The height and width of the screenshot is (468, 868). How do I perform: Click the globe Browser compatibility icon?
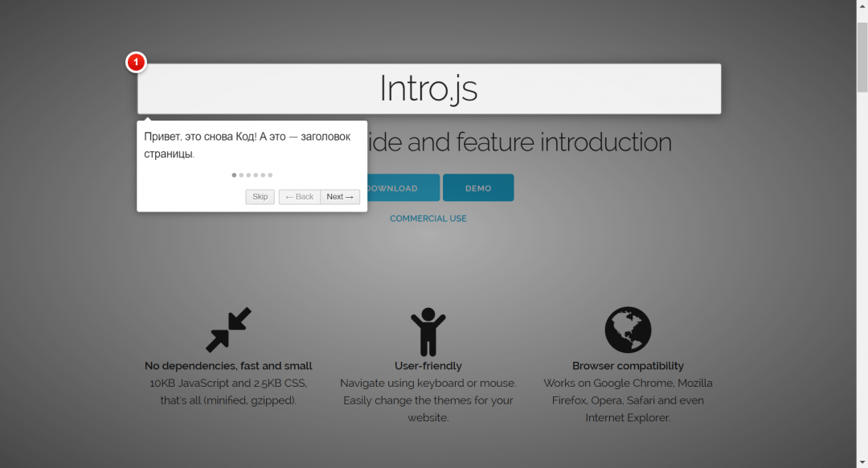pos(628,330)
